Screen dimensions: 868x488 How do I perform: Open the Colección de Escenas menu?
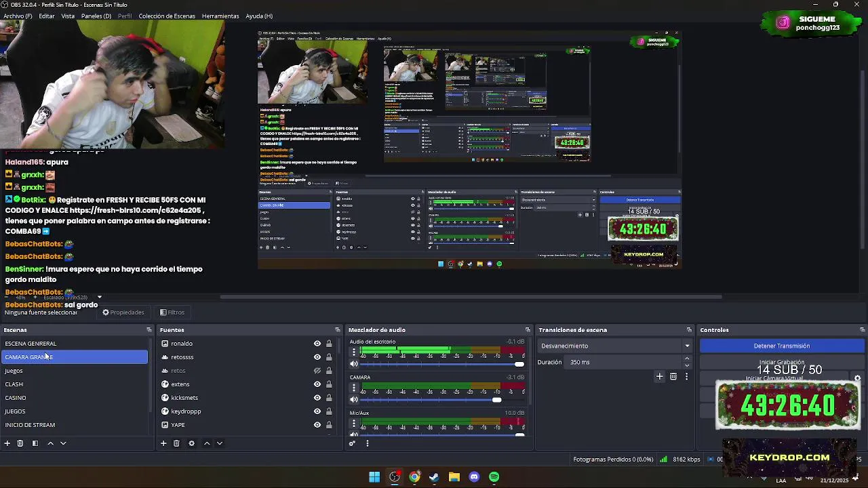167,16
